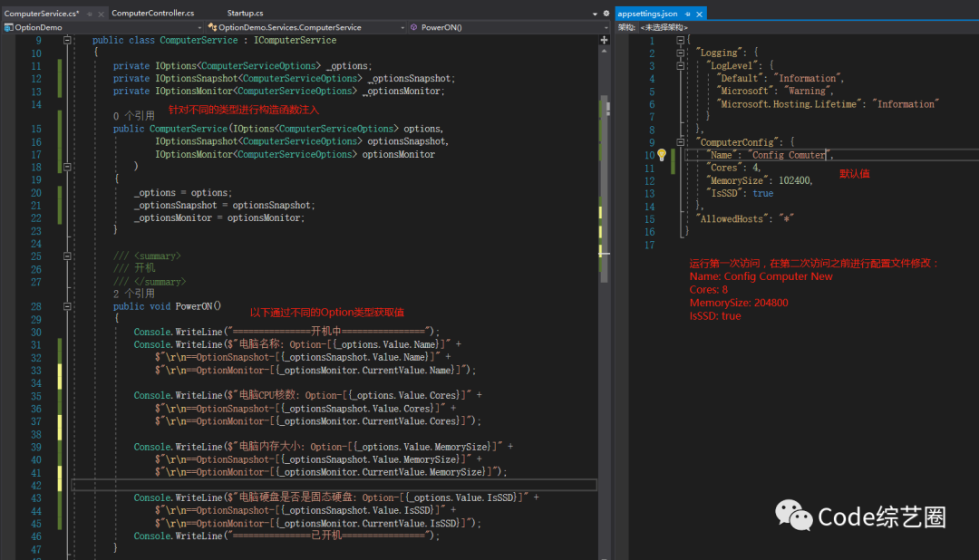979x560 pixels.
Task: Click IComputerService in the class declaration
Action: (x=295, y=40)
